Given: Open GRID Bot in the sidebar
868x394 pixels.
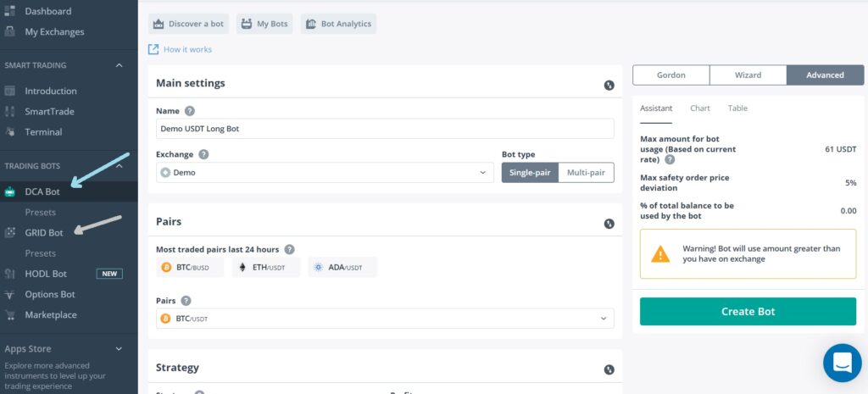Looking at the screenshot, I should coord(44,232).
